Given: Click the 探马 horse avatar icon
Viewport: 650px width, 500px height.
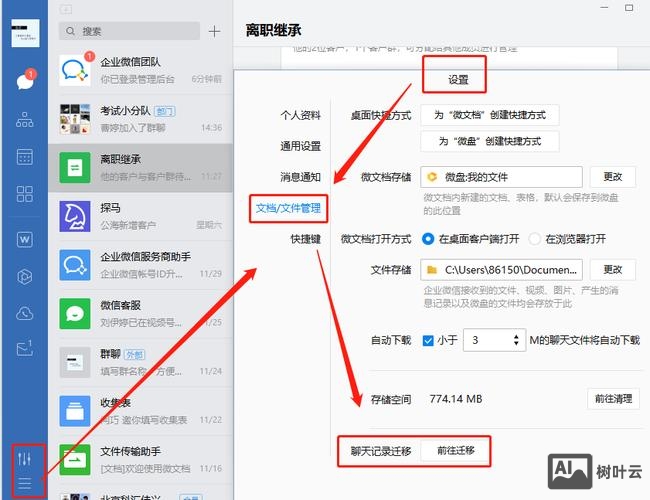Looking at the screenshot, I should coord(75,216).
